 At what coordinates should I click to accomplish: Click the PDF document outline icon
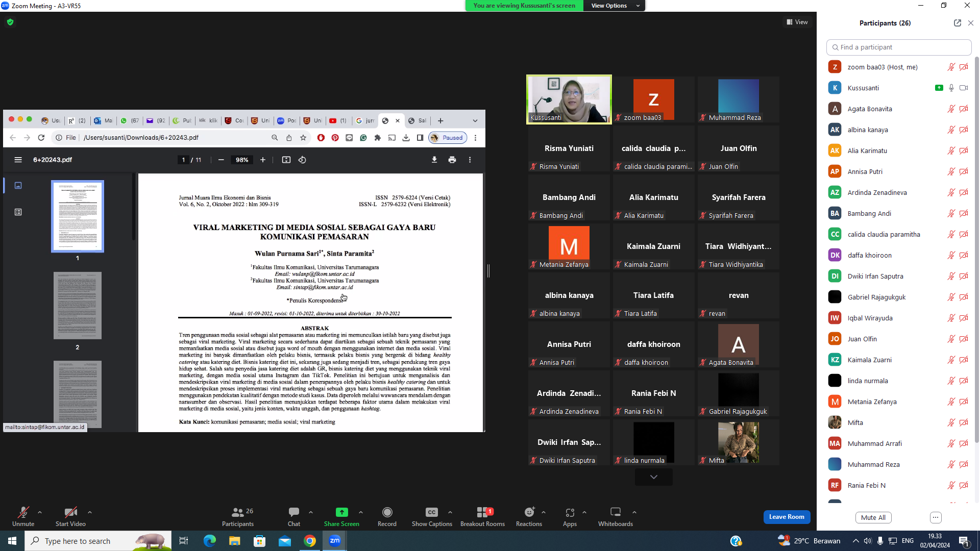point(18,212)
